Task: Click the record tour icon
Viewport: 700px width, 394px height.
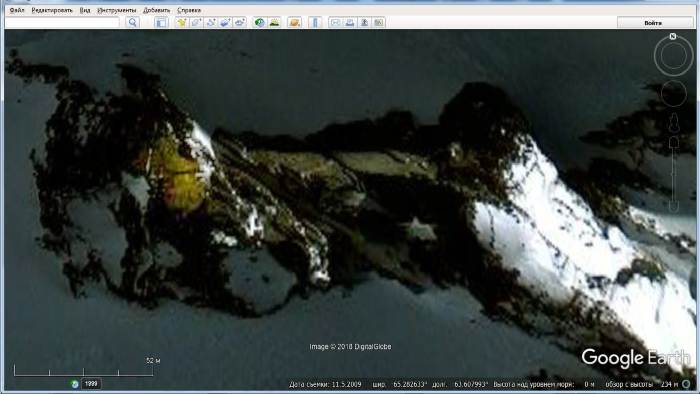Action: tap(240, 22)
